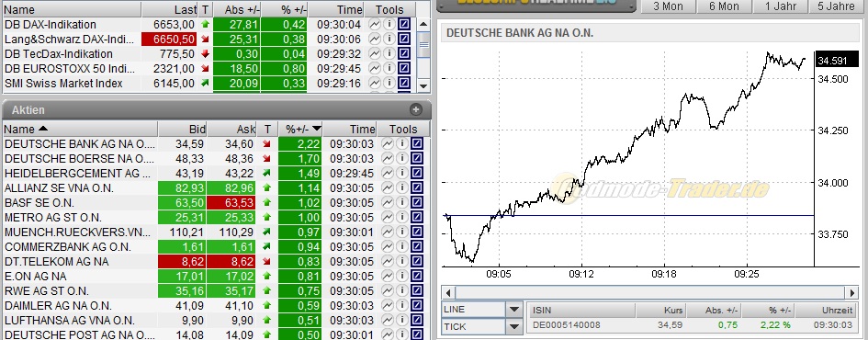
Task: Click the chart scrollbar right arrow
Action: 852,292
